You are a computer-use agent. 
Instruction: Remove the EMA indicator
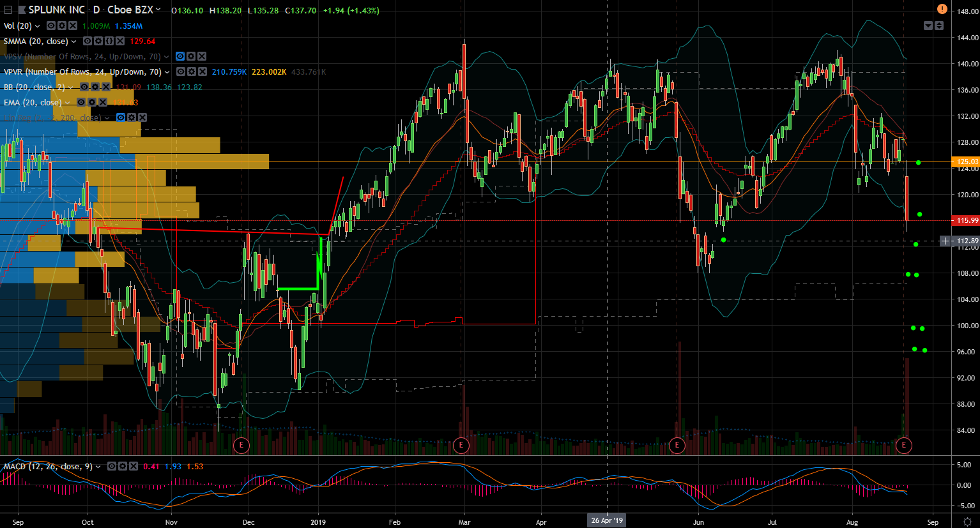102,102
